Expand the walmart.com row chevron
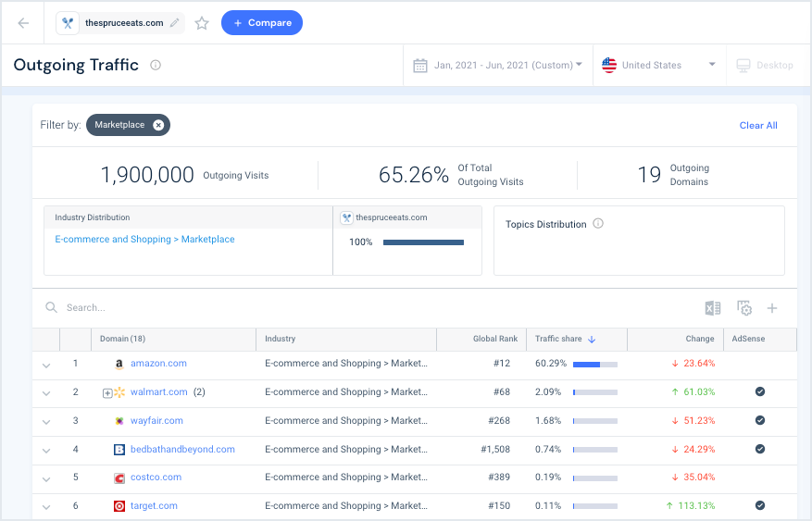 tap(46, 393)
